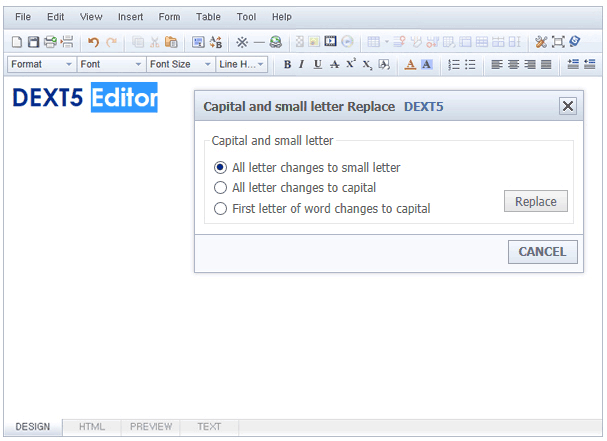Screen dimensions: 607x441
Task: Pick the background highlight color (blue A)
Action: tap(427, 64)
